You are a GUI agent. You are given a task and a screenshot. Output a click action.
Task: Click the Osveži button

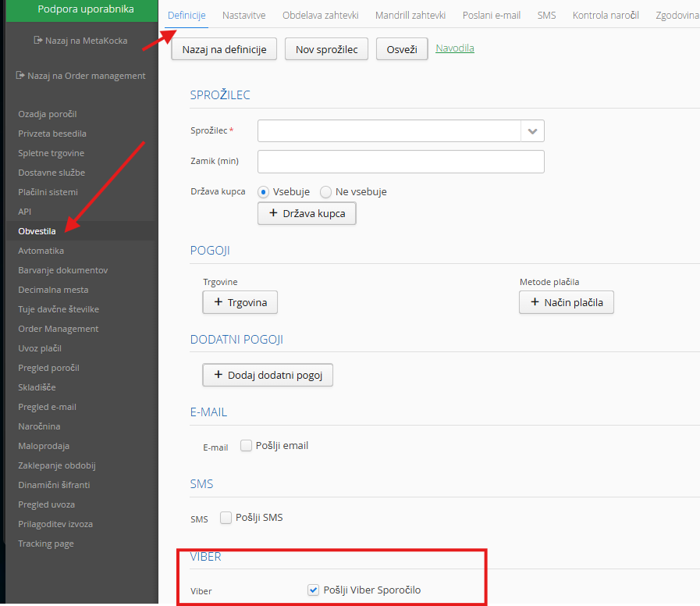[402, 49]
